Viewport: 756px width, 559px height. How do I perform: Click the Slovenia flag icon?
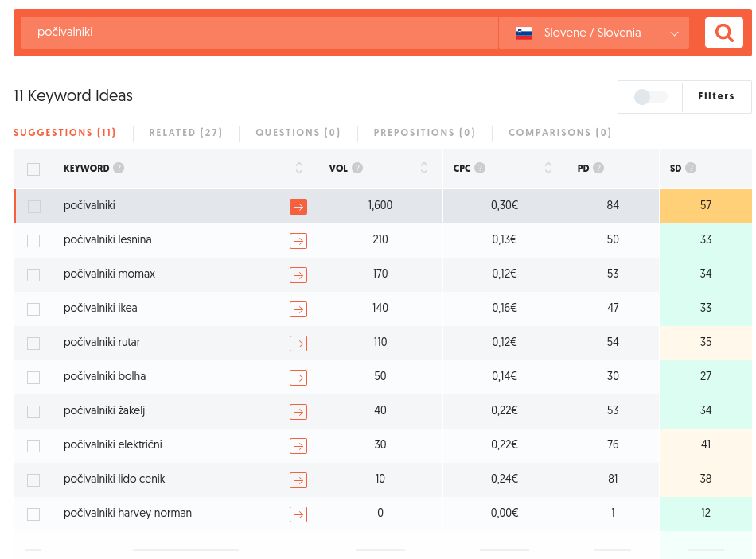pyautogui.click(x=524, y=33)
